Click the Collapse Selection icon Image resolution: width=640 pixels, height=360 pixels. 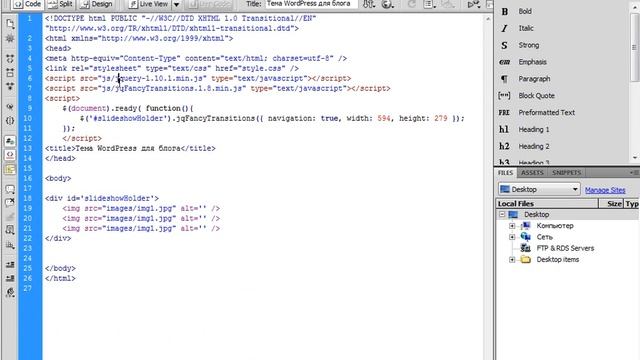tap(10, 73)
